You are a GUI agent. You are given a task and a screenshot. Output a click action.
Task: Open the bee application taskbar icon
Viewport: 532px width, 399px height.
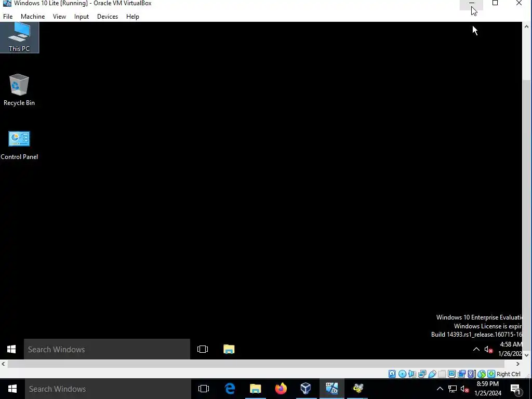pyautogui.click(x=357, y=389)
